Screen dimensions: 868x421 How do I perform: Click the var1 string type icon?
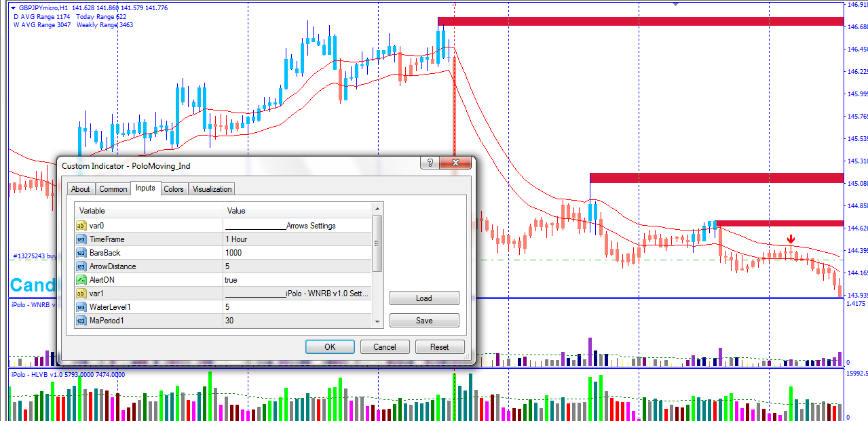coord(81,293)
